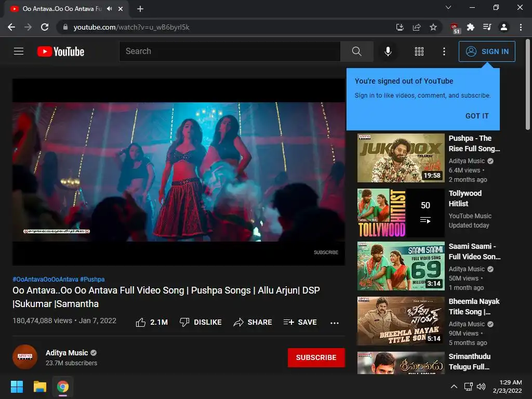Click the YouTube search input field
532x399 pixels.
click(x=230, y=51)
